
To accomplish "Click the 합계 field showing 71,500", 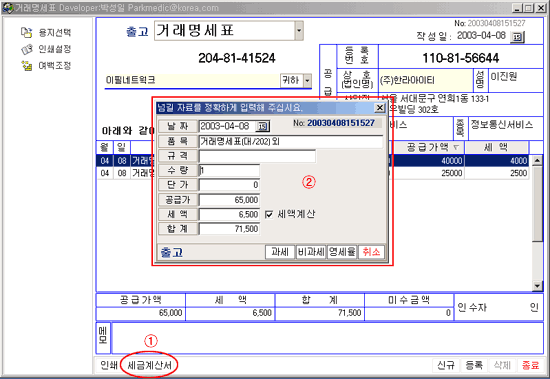I will coord(229,229).
